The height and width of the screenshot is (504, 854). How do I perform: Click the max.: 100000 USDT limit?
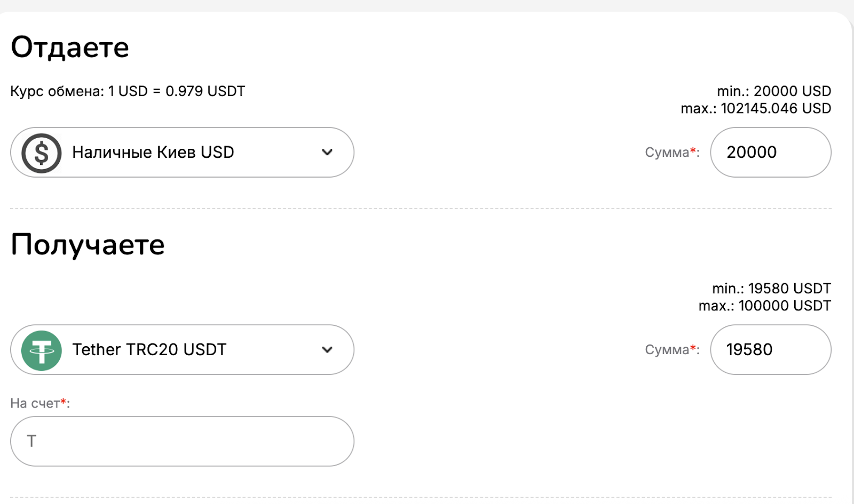(764, 306)
